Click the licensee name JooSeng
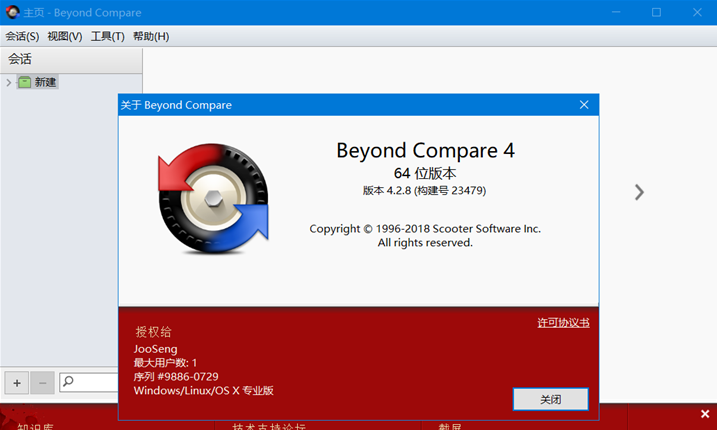 click(x=155, y=349)
